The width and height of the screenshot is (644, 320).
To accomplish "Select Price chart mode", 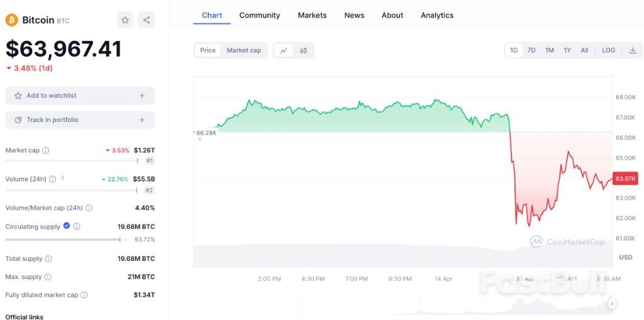I will coord(208,50).
